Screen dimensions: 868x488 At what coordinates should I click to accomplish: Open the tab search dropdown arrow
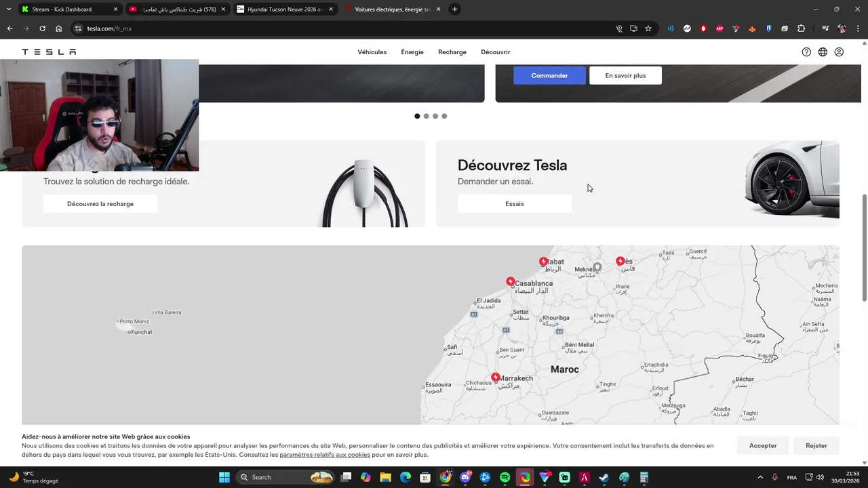[9, 9]
